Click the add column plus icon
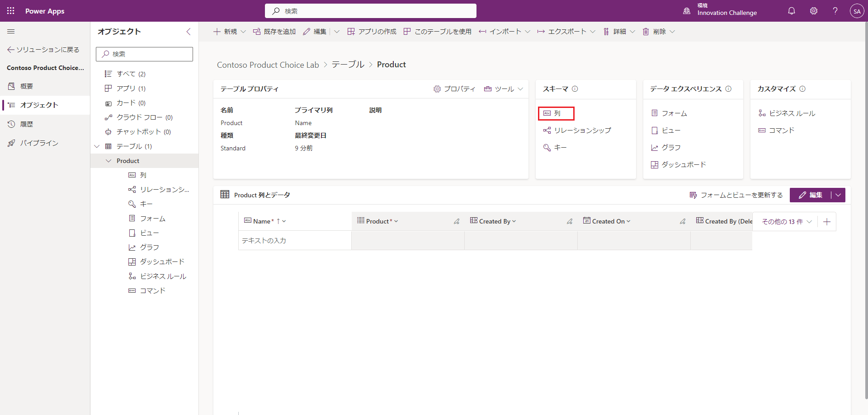This screenshot has width=868, height=415. pos(827,222)
